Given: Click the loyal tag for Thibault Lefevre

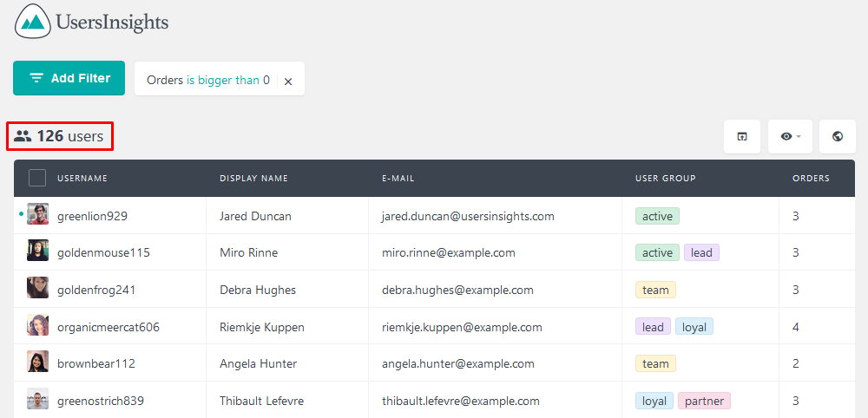Looking at the screenshot, I should coord(654,401).
